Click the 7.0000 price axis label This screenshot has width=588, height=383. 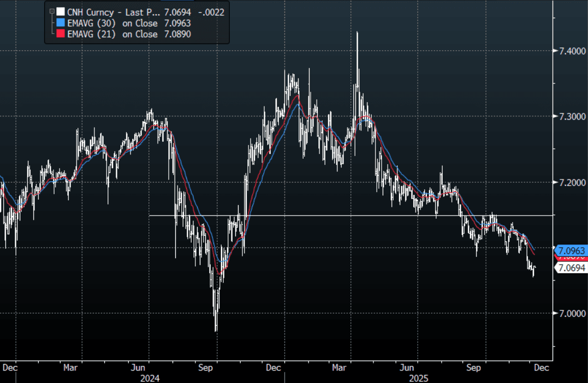point(570,313)
